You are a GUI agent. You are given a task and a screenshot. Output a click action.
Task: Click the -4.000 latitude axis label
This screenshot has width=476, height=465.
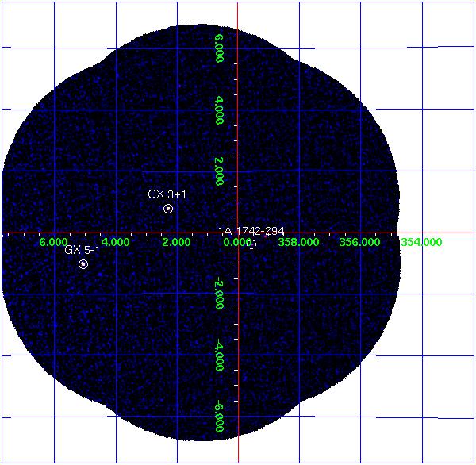220,356
